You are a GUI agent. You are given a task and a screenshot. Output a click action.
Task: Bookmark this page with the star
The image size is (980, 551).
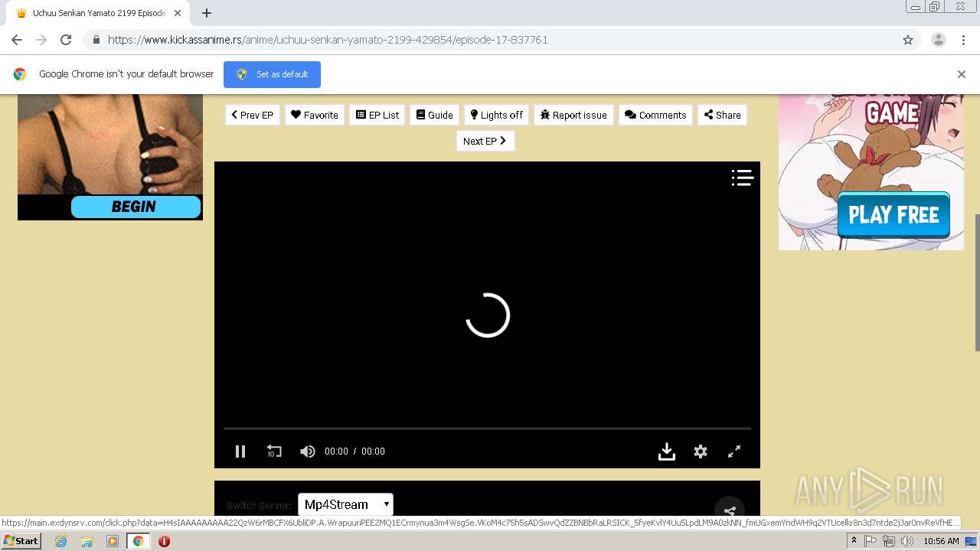(908, 40)
